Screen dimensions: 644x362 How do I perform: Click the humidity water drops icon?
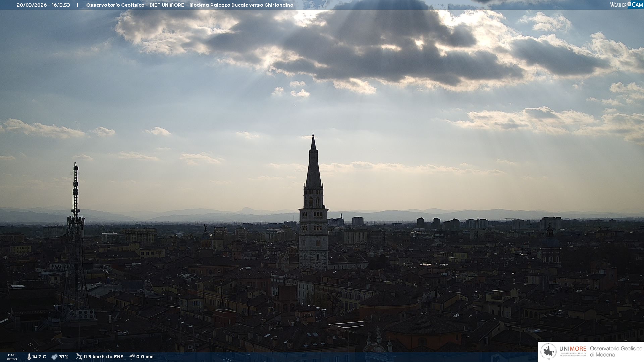[x=54, y=357]
